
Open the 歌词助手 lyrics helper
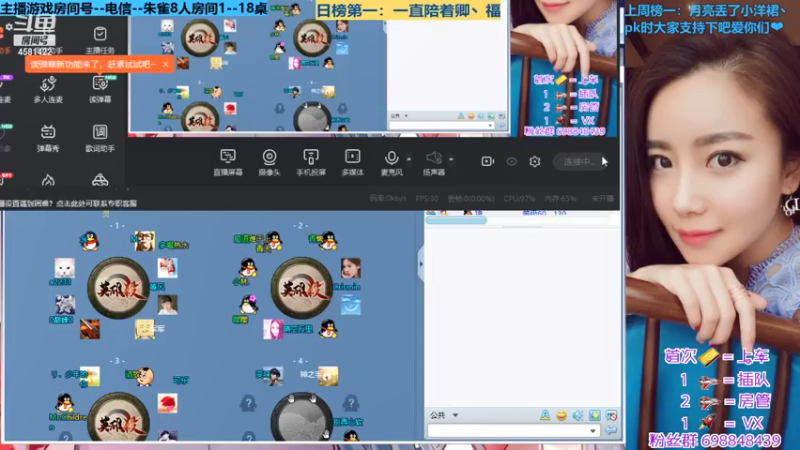100,138
